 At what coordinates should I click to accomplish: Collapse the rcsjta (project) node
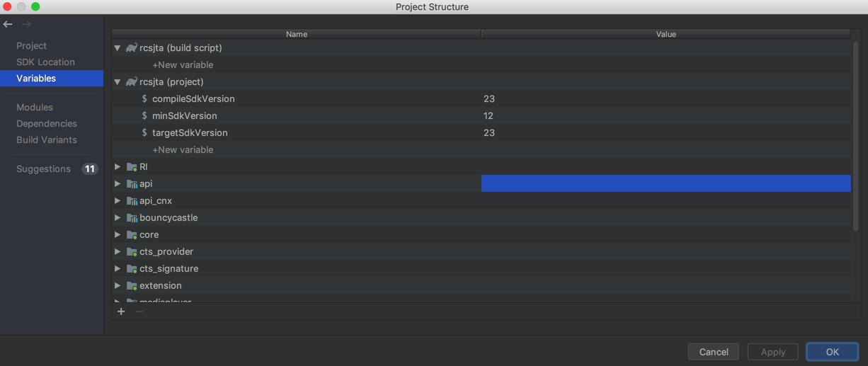(x=118, y=81)
